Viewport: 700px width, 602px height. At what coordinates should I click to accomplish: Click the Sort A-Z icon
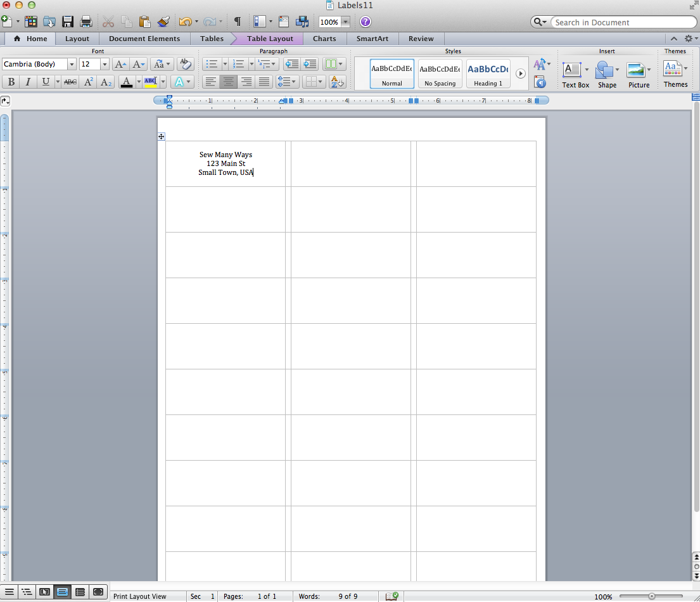pos(336,82)
